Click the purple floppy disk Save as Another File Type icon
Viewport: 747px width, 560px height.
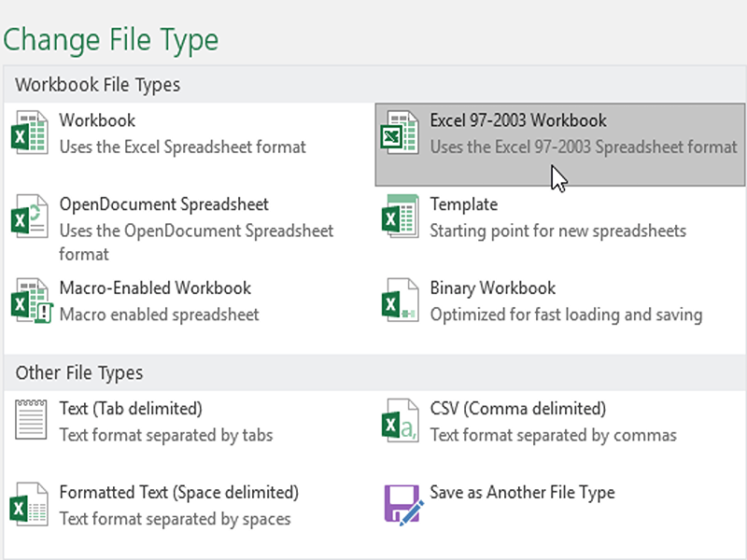pos(403,505)
